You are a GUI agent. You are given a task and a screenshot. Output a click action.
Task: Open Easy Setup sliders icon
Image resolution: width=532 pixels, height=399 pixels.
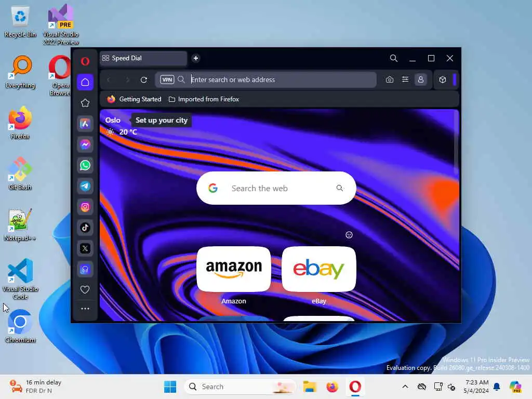tap(405, 79)
